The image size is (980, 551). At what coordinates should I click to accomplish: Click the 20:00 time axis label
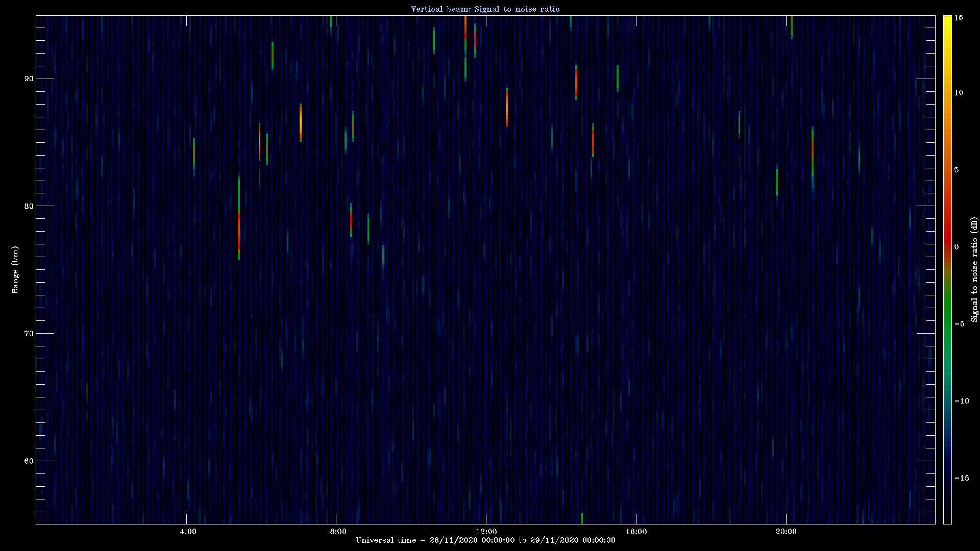(786, 532)
